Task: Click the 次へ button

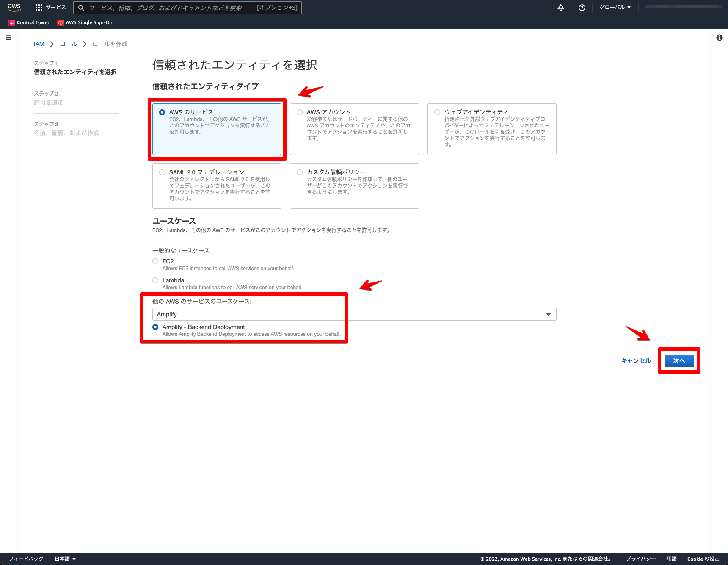Action: point(679,361)
